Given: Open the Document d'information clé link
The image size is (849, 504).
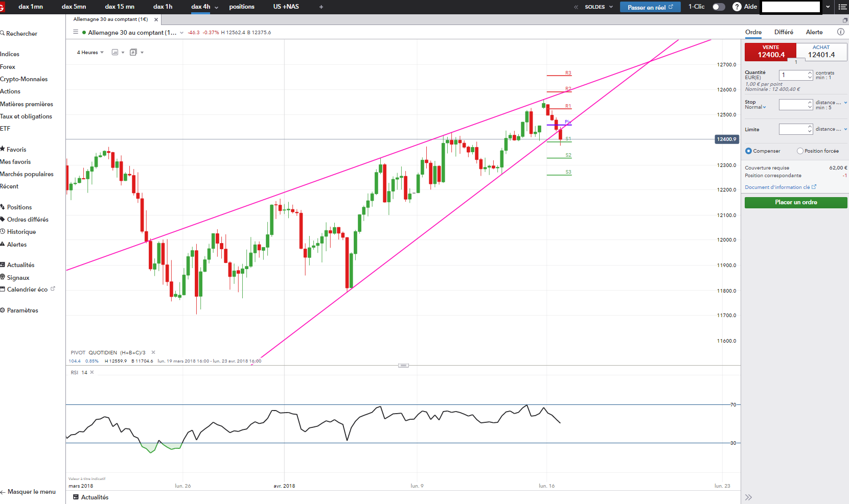Looking at the screenshot, I should click(781, 187).
